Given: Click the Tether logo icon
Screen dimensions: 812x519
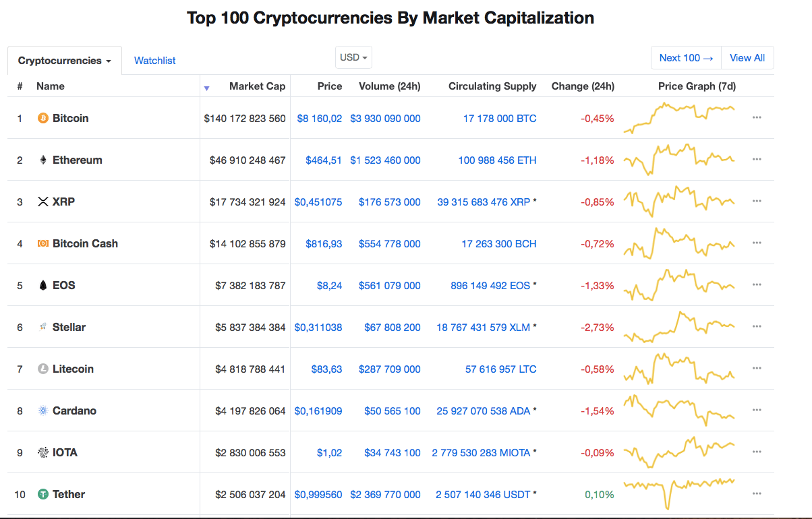Looking at the screenshot, I should point(43,494).
